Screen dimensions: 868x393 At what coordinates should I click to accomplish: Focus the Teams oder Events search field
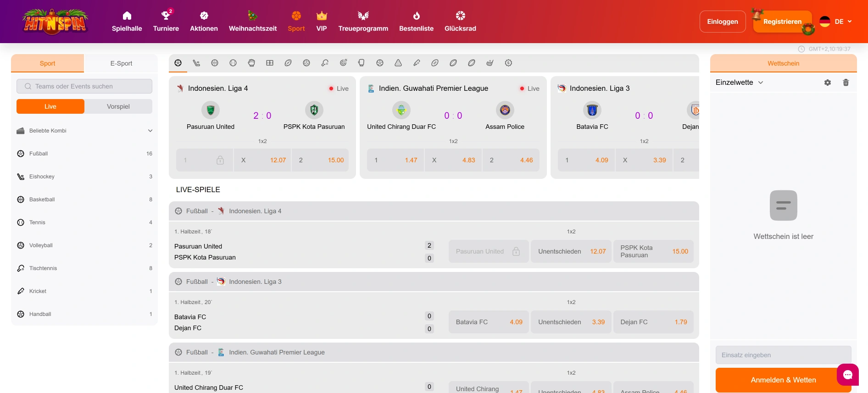pyautogui.click(x=84, y=86)
